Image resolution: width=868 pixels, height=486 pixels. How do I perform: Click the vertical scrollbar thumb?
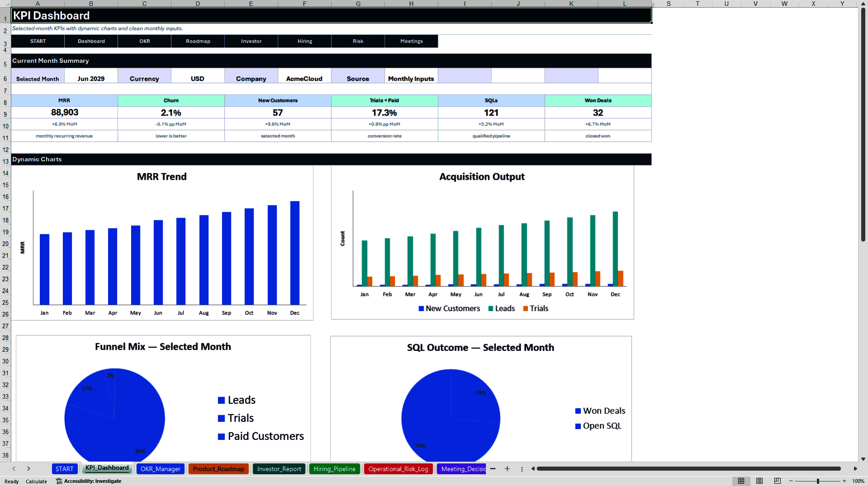[863, 124]
